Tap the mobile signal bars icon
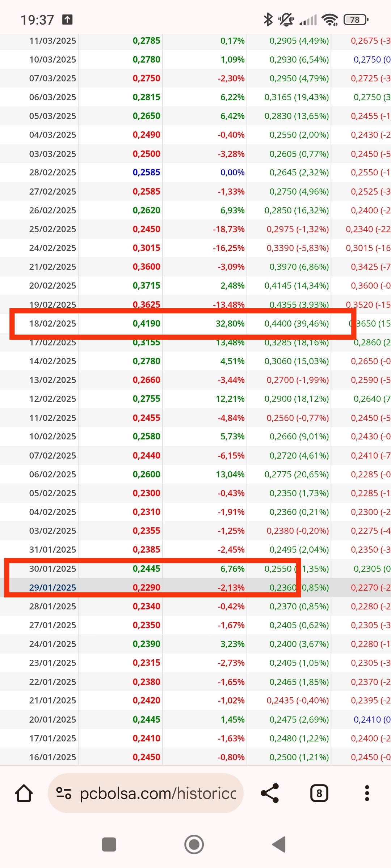Viewport: 391px width, 868px height. (308, 20)
